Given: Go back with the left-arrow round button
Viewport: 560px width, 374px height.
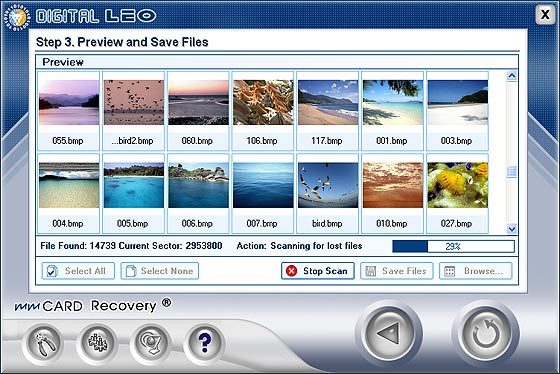Looking at the screenshot, I should (x=389, y=334).
